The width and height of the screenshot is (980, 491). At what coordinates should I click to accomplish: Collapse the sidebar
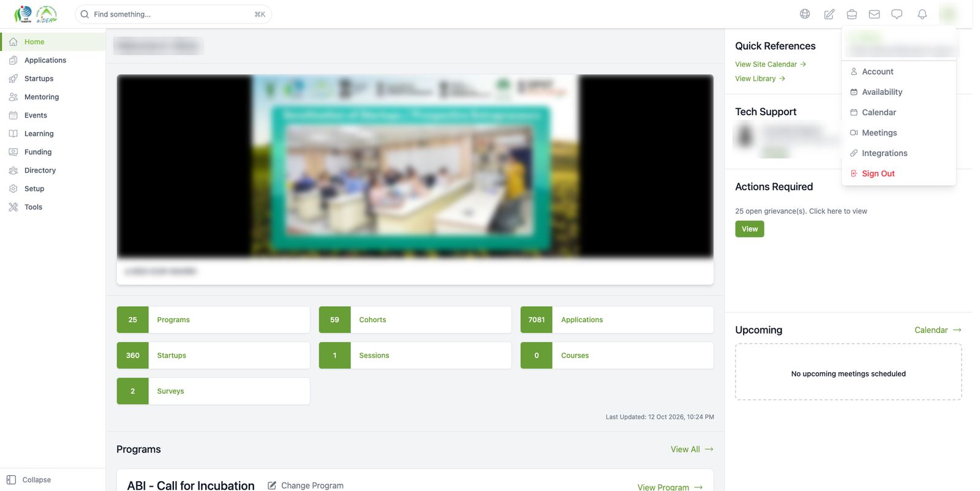click(x=29, y=480)
